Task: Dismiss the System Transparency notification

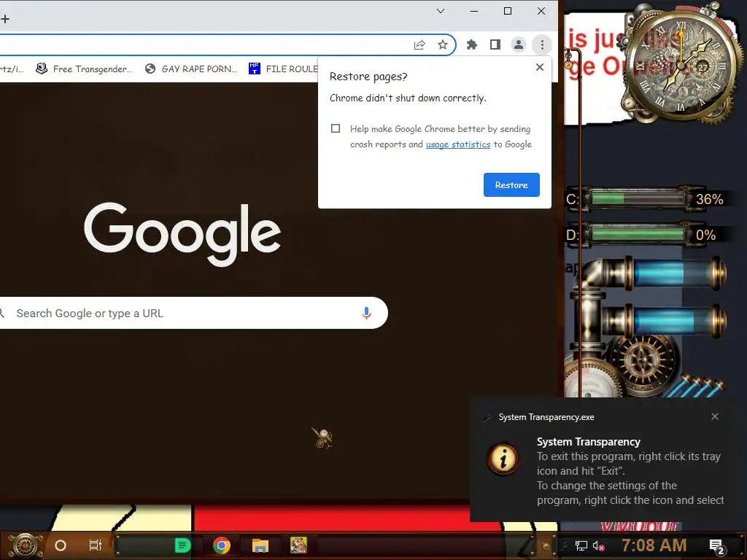Action: click(x=715, y=416)
